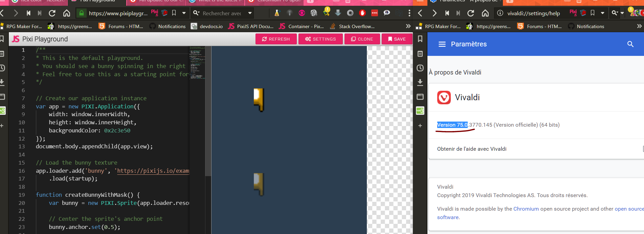The width and height of the screenshot is (644, 234).
Task: Open Notifications bookmark in the right window
Action: [586, 26]
